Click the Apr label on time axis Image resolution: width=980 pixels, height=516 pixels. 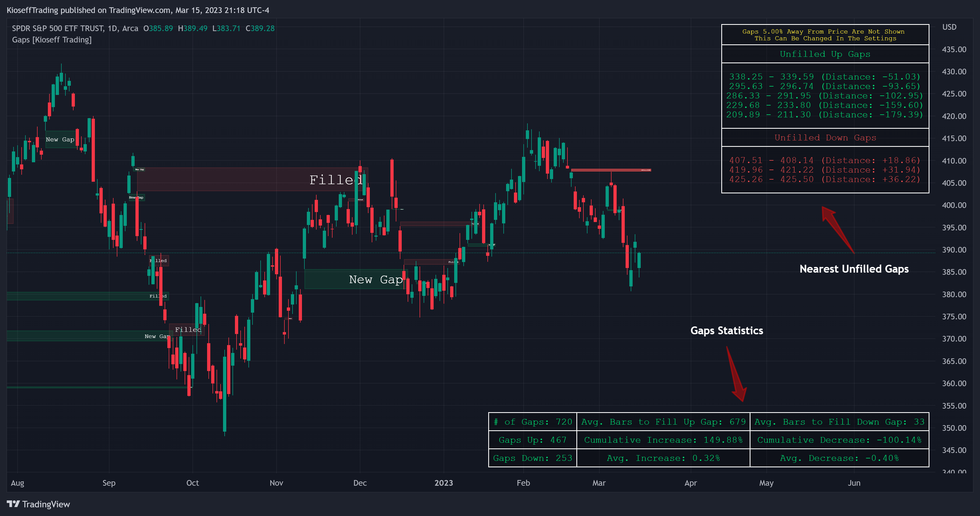[x=690, y=483]
